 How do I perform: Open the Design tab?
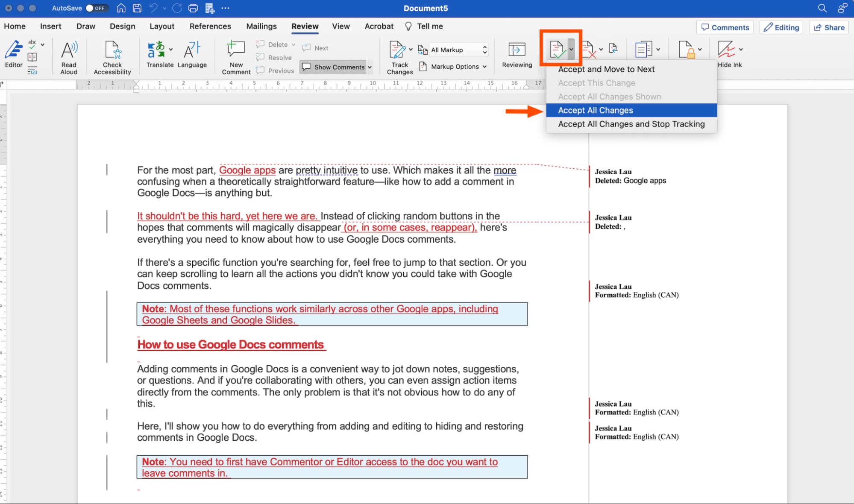click(x=122, y=26)
